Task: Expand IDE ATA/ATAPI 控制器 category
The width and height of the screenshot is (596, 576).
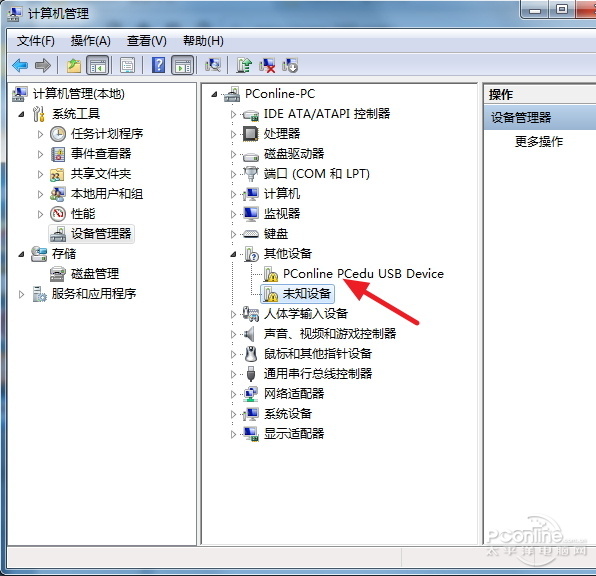Action: click(x=233, y=114)
